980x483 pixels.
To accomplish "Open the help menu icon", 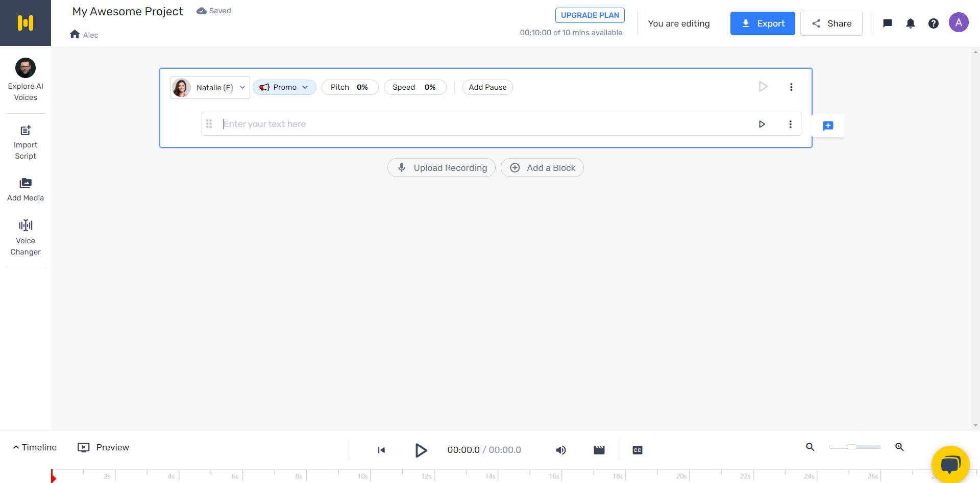I will 934,23.
